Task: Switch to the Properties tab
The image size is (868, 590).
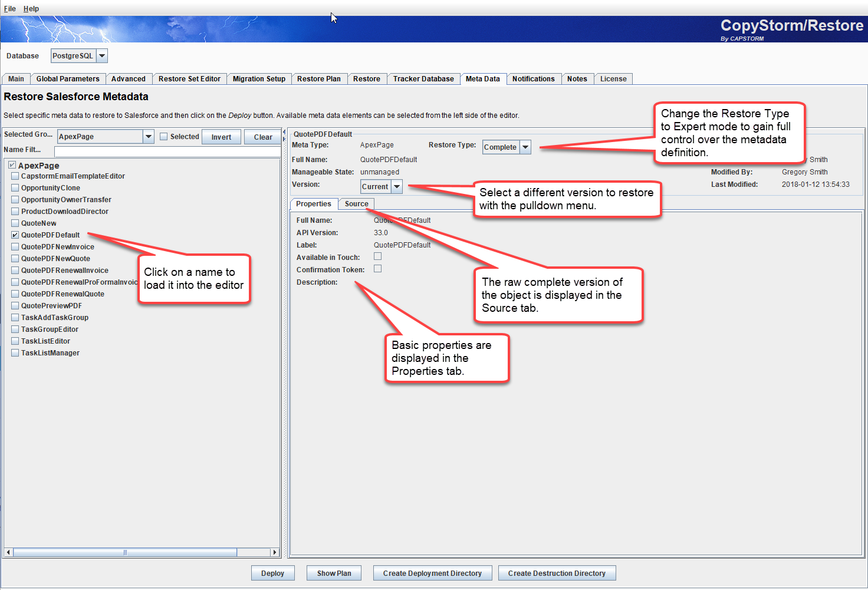Action: pyautogui.click(x=314, y=204)
